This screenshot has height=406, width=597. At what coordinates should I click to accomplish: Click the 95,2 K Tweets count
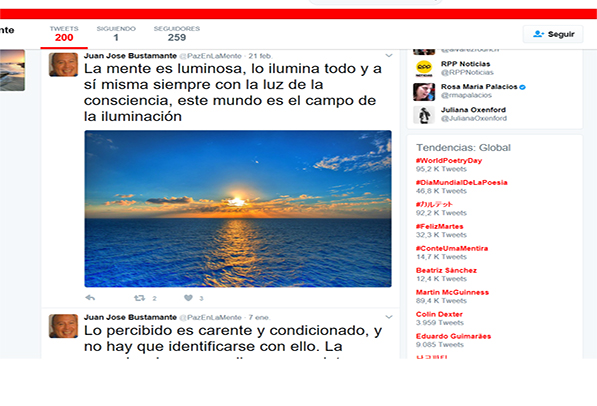point(441,169)
